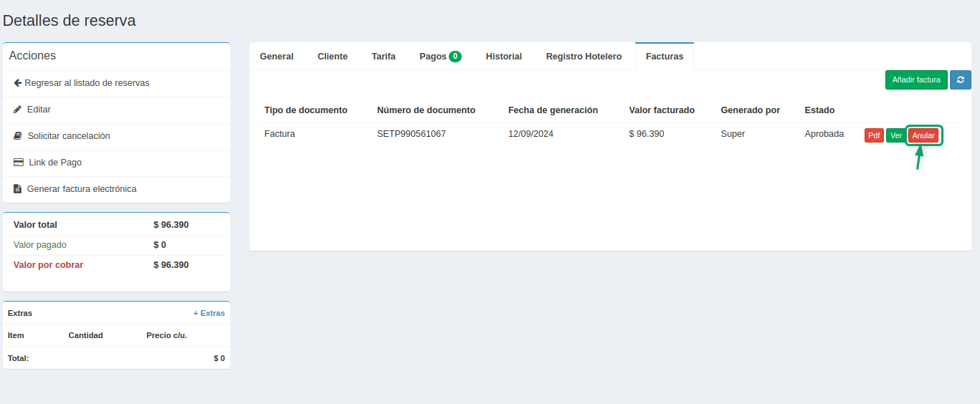Click the Editar action text
This screenshot has height=404, width=980.
tap(39, 110)
